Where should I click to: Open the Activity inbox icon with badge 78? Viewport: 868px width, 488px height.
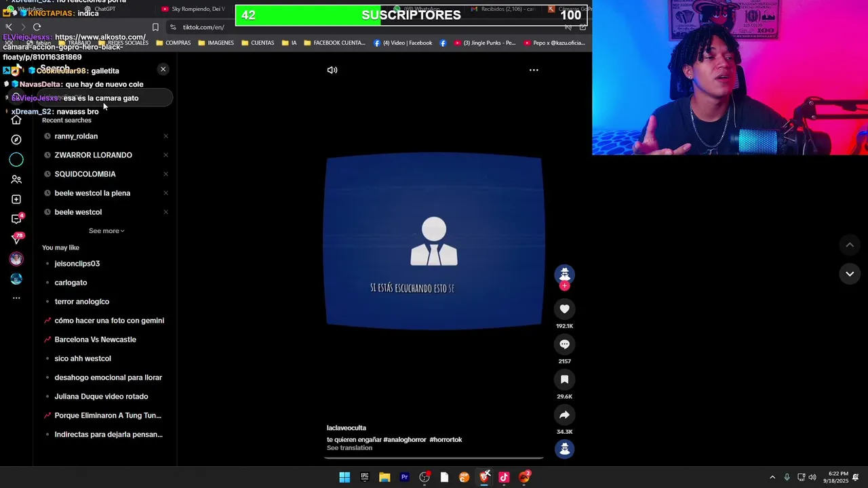tap(16, 239)
